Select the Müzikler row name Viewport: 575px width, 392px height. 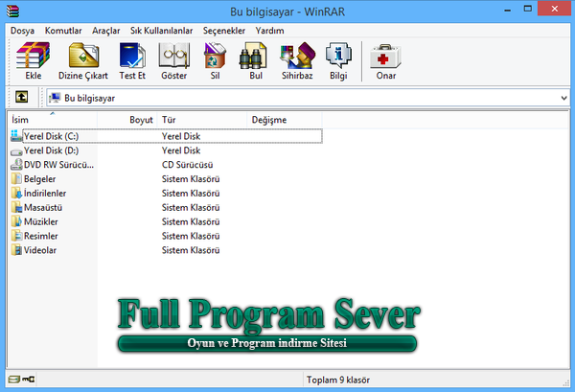point(40,221)
